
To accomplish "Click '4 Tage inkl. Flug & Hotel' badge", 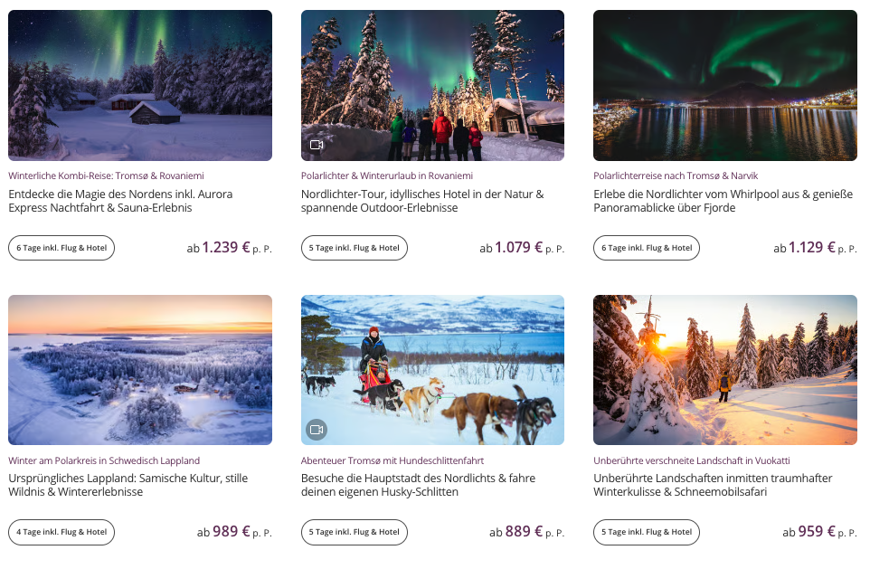I will (x=61, y=532).
